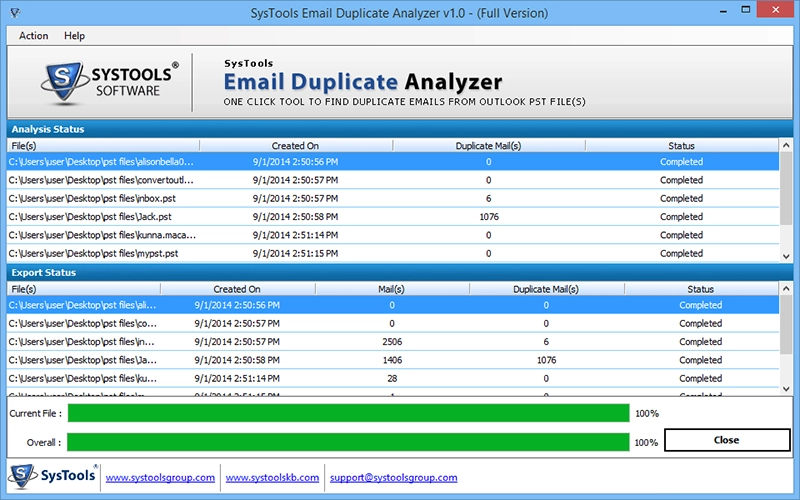Select the alisonbella0... row in Analysis Status
Image resolution: width=800 pixels, height=500 pixels.
coord(393,162)
